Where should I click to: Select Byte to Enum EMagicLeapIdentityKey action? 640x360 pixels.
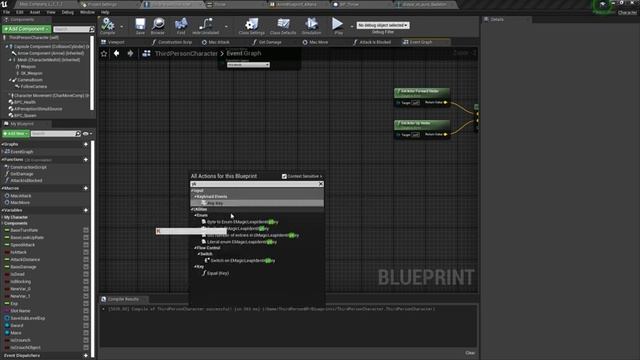tap(242, 222)
